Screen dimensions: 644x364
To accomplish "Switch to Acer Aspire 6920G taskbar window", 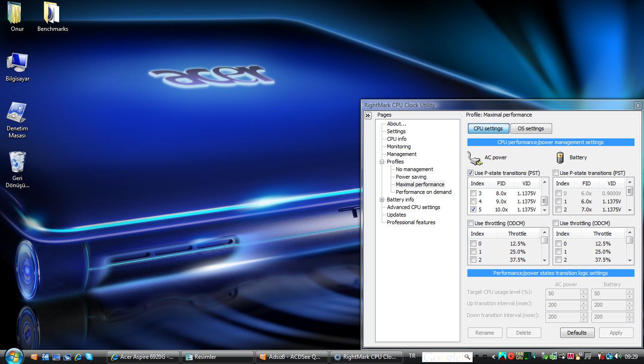I will point(143,357).
